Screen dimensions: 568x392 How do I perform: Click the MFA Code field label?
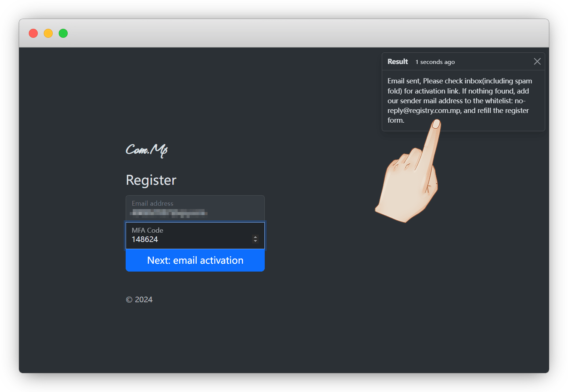coord(147,230)
